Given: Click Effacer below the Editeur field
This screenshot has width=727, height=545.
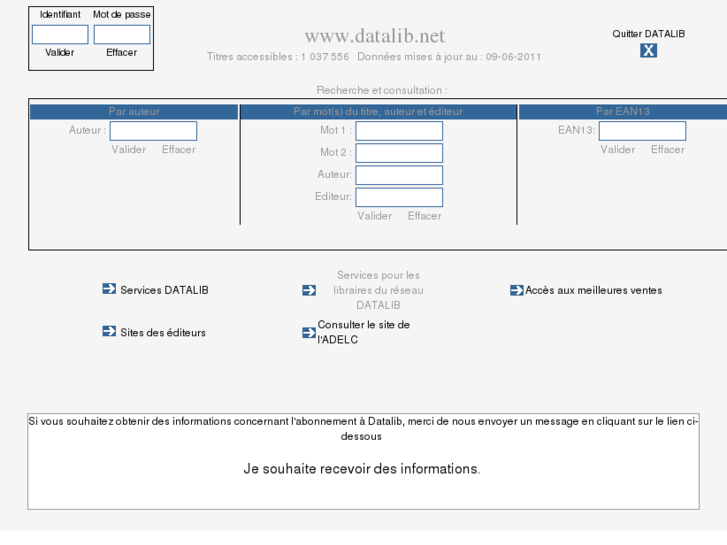Looking at the screenshot, I should [x=424, y=216].
